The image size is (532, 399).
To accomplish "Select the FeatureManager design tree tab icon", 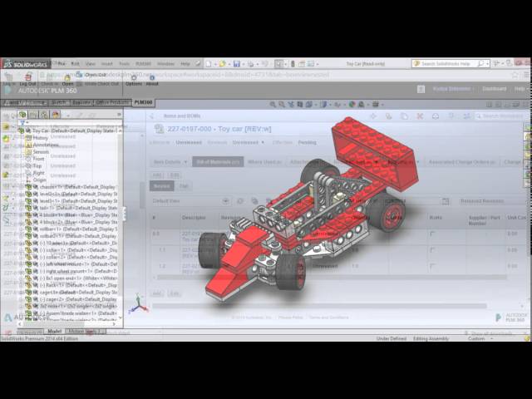I will (x=22, y=115).
